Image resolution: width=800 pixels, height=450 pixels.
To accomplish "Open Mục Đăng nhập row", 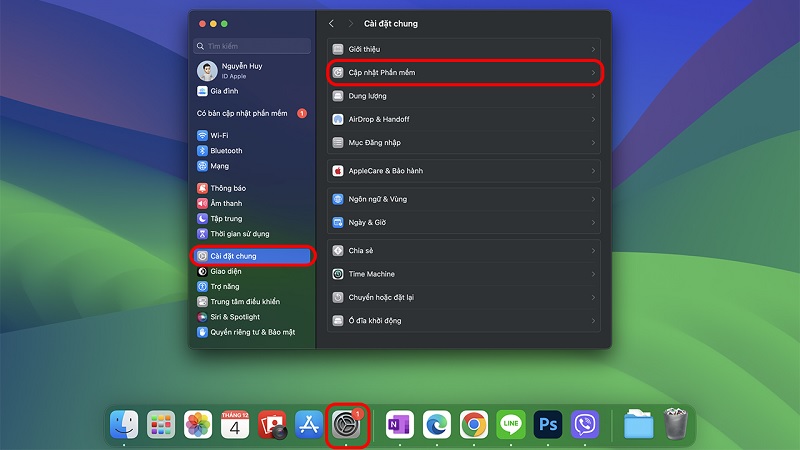I will coord(464,142).
